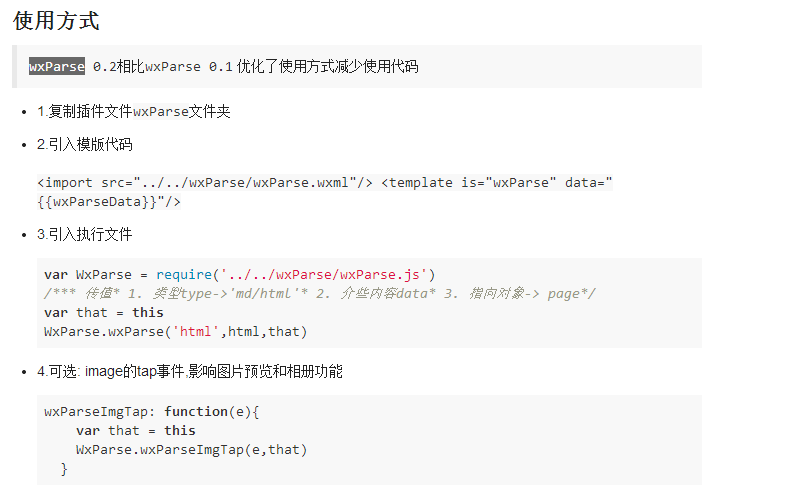Image resolution: width=788 pixels, height=494 pixels.
Task: Click the blue require keyword
Action: (184, 274)
